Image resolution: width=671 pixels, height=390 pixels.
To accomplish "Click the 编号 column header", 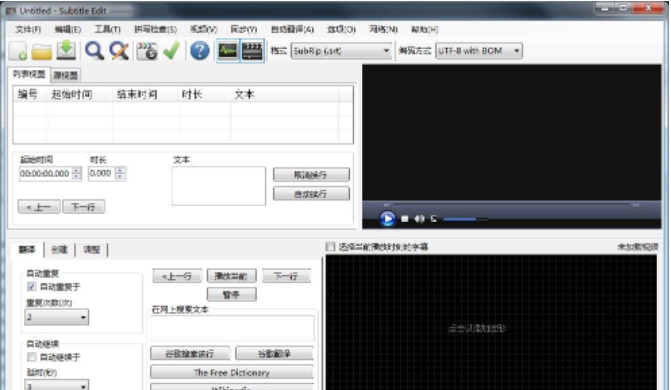I will click(x=30, y=94).
